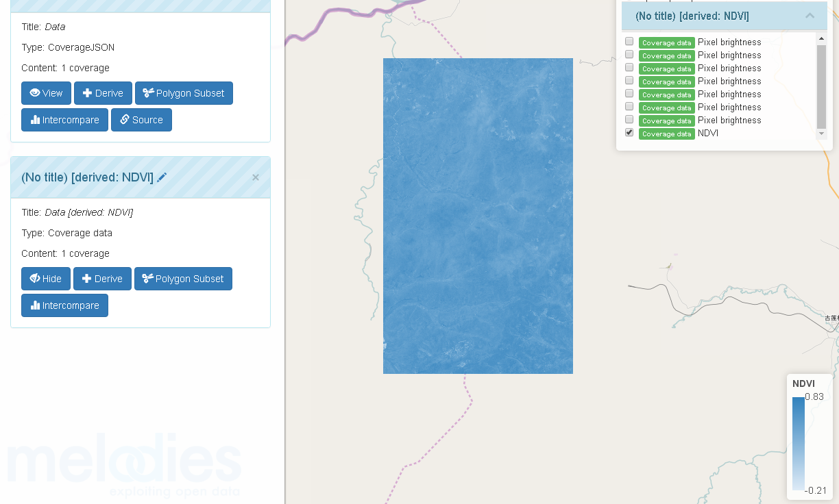Hide the derived NDVI coverage from the map
Viewport: 839px width, 504px height.
[x=45, y=279]
